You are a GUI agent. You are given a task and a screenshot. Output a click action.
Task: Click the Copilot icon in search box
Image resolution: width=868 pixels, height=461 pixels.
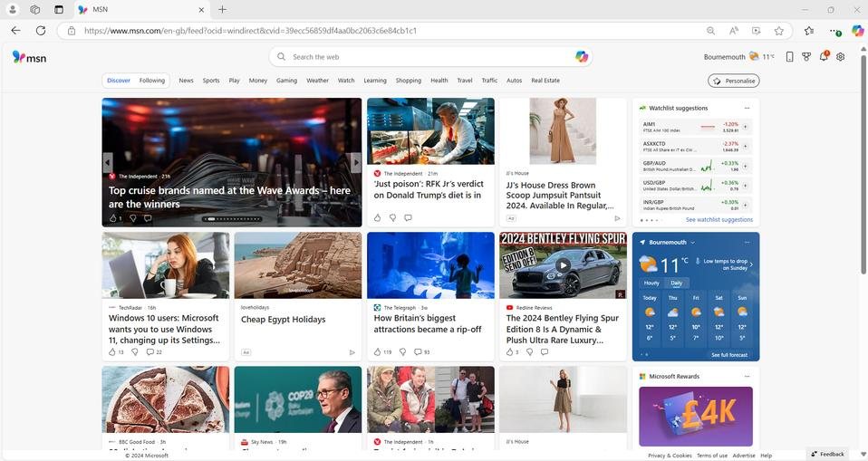click(582, 56)
